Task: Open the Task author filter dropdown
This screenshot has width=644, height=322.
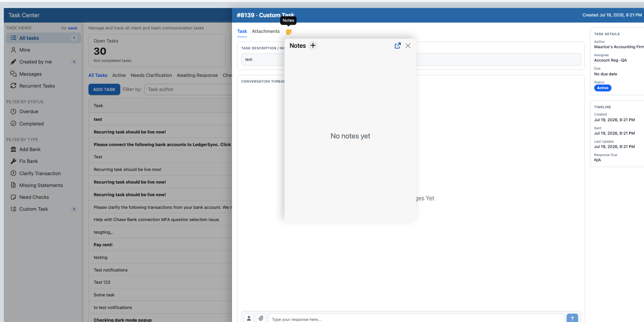Action: (188, 89)
